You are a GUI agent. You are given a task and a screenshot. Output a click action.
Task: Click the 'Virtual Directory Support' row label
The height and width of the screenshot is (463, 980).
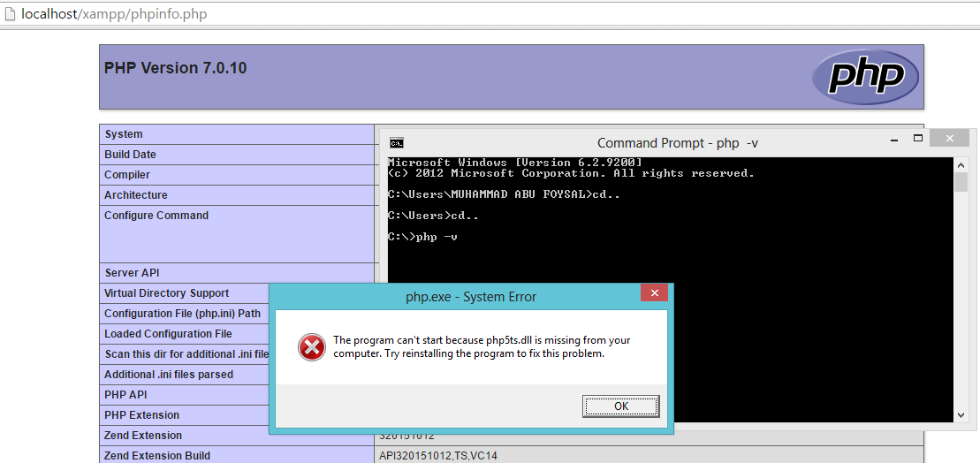166,293
